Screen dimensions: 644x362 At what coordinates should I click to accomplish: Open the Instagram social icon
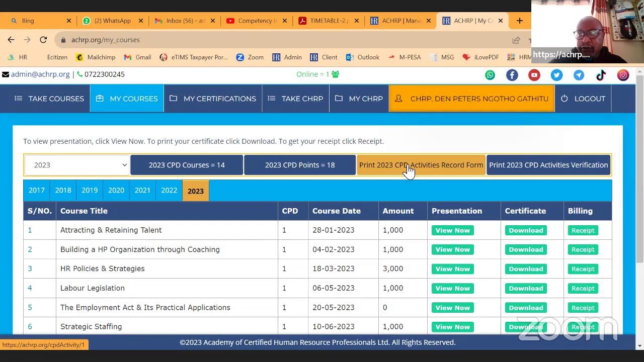(623, 75)
